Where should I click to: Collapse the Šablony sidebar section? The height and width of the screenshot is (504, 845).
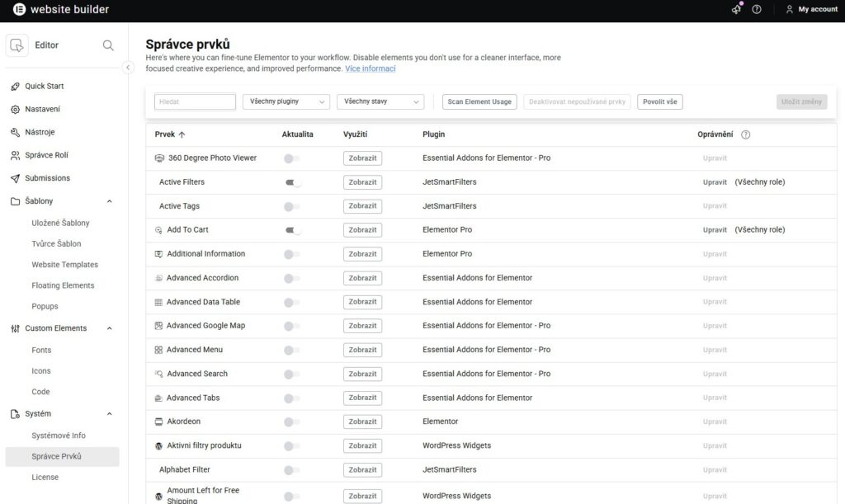click(110, 201)
